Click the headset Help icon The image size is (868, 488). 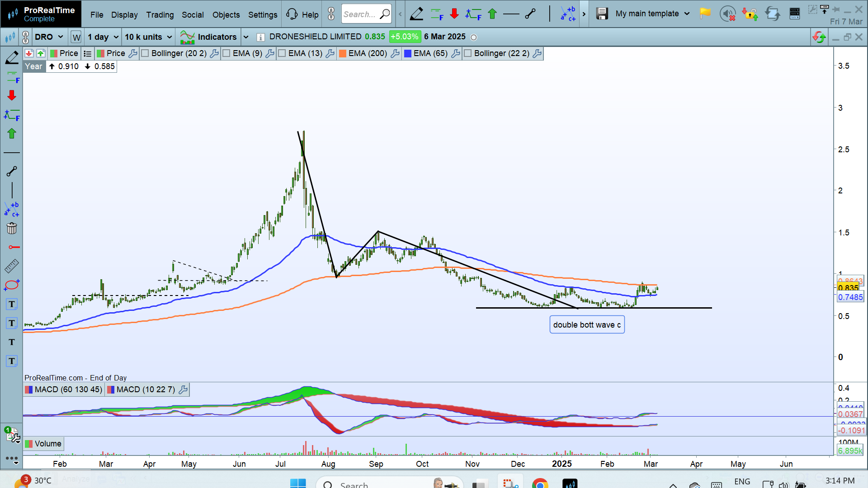click(x=292, y=14)
